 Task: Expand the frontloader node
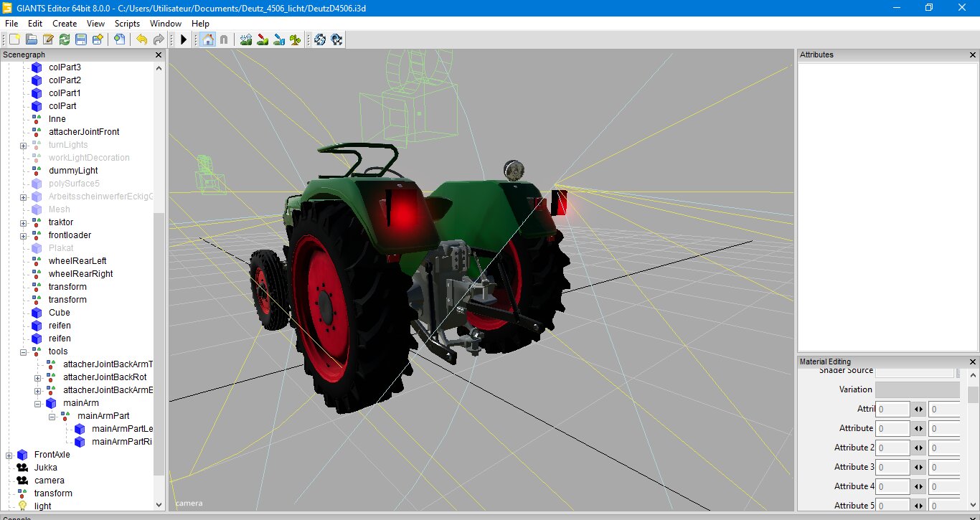[23, 235]
